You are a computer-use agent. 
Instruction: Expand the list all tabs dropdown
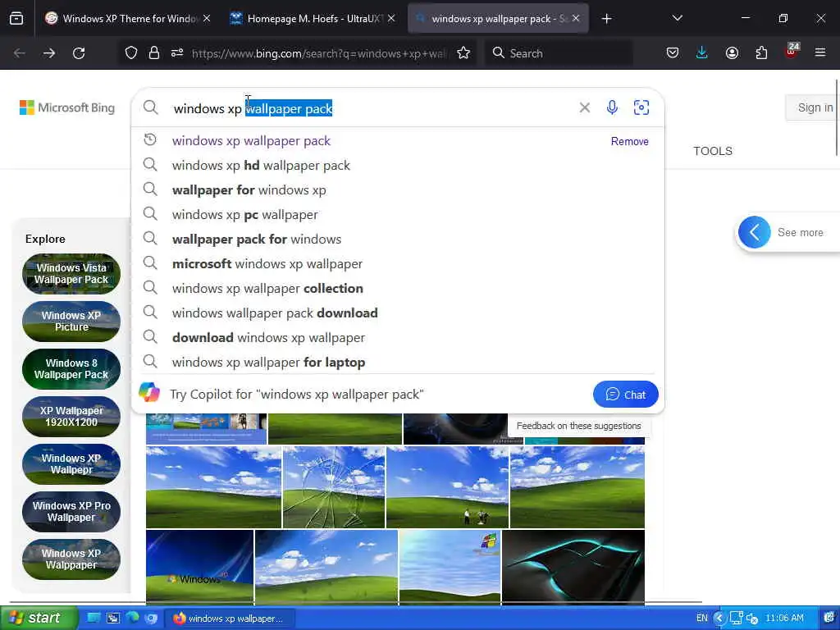click(677, 18)
